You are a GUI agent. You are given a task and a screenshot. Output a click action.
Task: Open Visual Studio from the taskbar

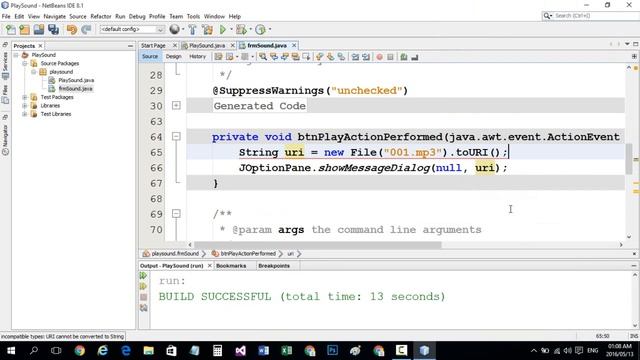[240, 350]
